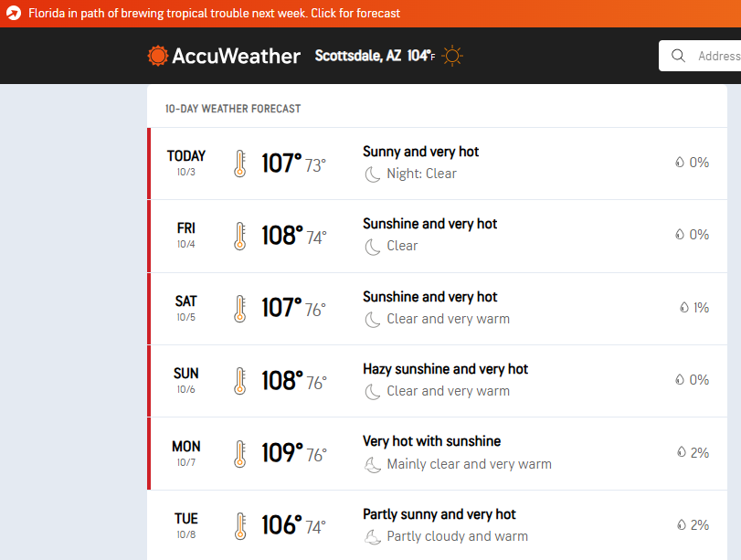The image size is (741, 560).
Task: Click the moon icon beside Night: Clear
Action: coord(373,174)
